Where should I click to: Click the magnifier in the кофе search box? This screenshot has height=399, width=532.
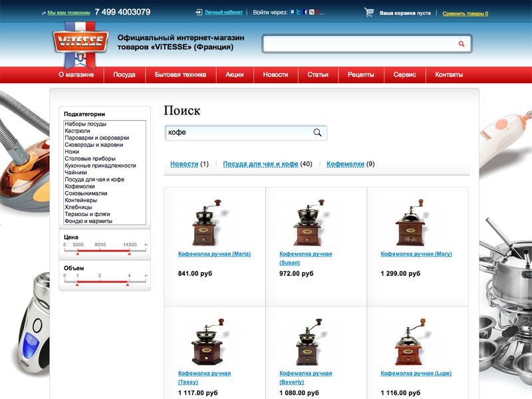317,132
